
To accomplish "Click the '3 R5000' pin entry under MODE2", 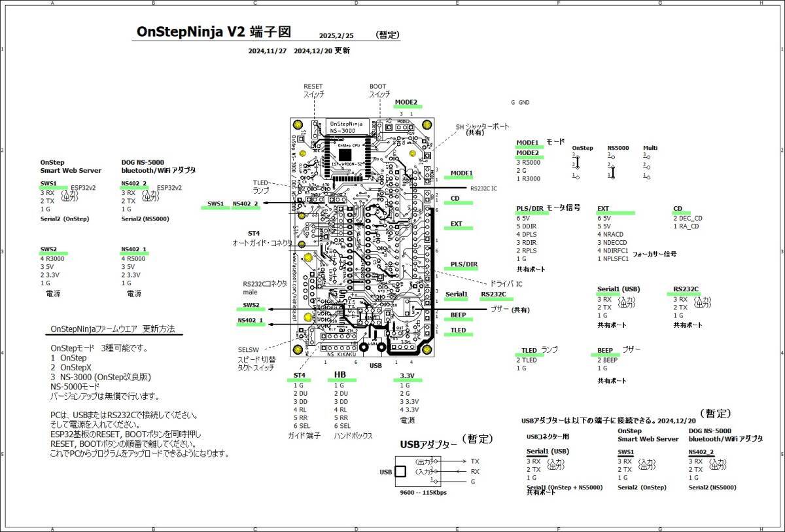I will 529,162.
